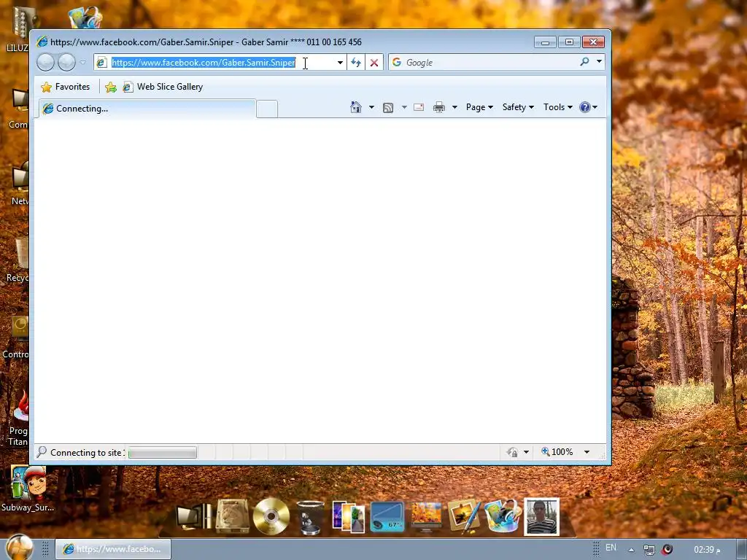This screenshot has height=560, width=747.
Task: Open the recent pages dropdown arrow
Action: coord(83,63)
